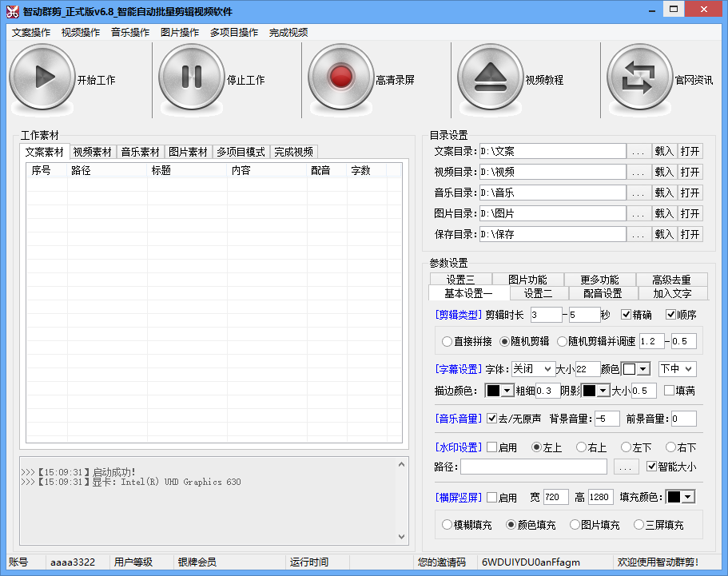Toggle the 顺序 checkbox
Image resolution: width=728 pixels, height=576 pixels.
click(x=670, y=316)
